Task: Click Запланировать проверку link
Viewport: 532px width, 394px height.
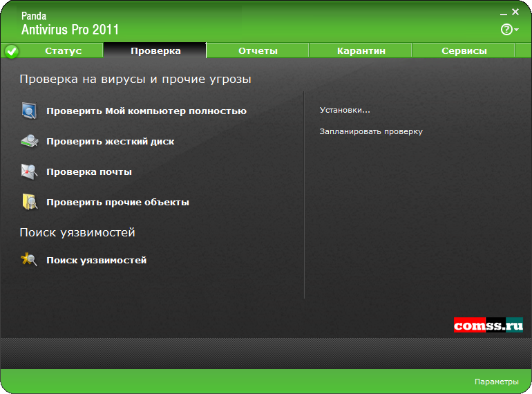Action: coord(370,131)
